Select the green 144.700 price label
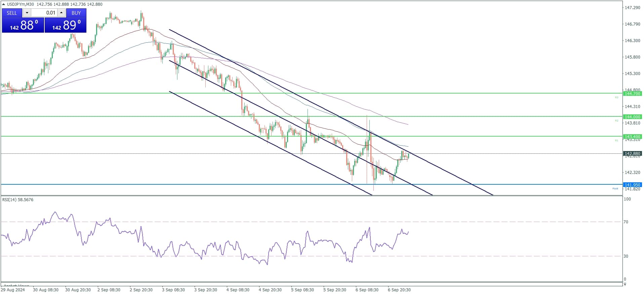The width and height of the screenshot is (644, 294). pyautogui.click(x=632, y=94)
